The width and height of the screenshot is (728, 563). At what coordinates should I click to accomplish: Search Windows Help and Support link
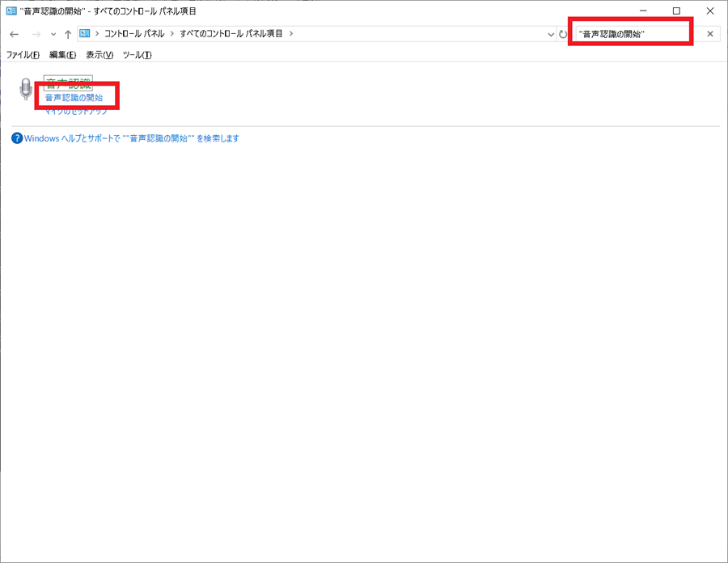coord(131,138)
